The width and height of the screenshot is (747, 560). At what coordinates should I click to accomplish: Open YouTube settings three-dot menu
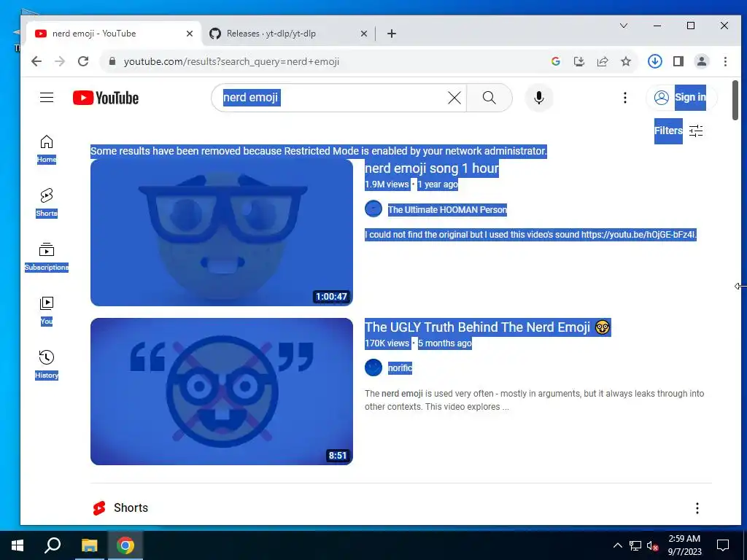(625, 98)
